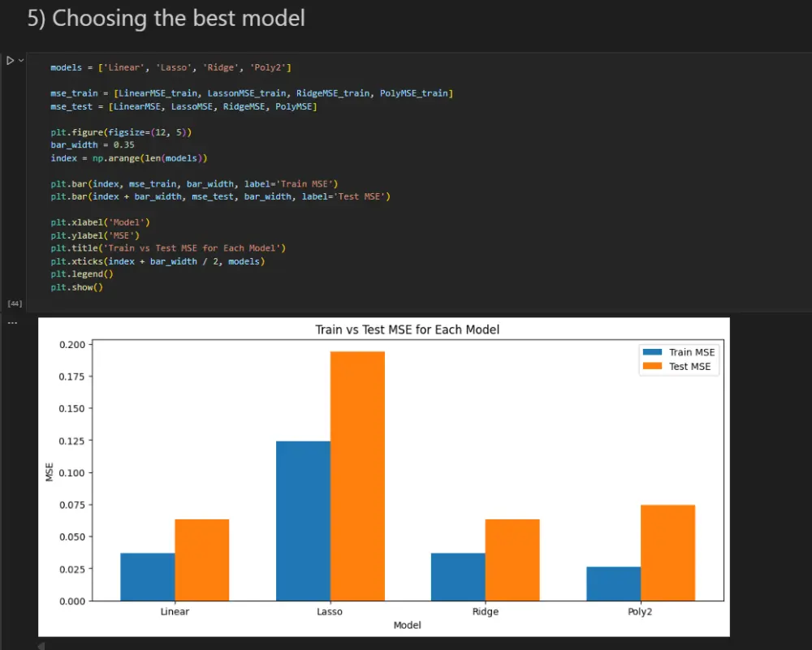The width and height of the screenshot is (812, 650).
Task: Click the 'Model' x-axis label
Action: click(x=407, y=626)
